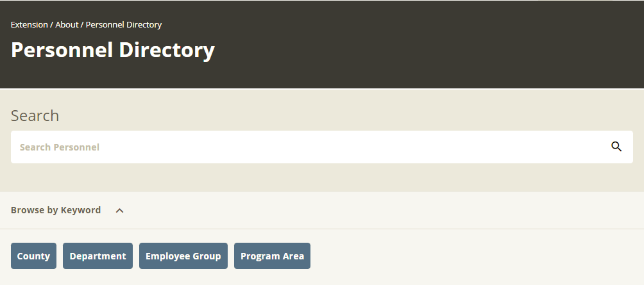Click the Search Personnel placeholder text
This screenshot has height=285, width=644.
click(60, 147)
